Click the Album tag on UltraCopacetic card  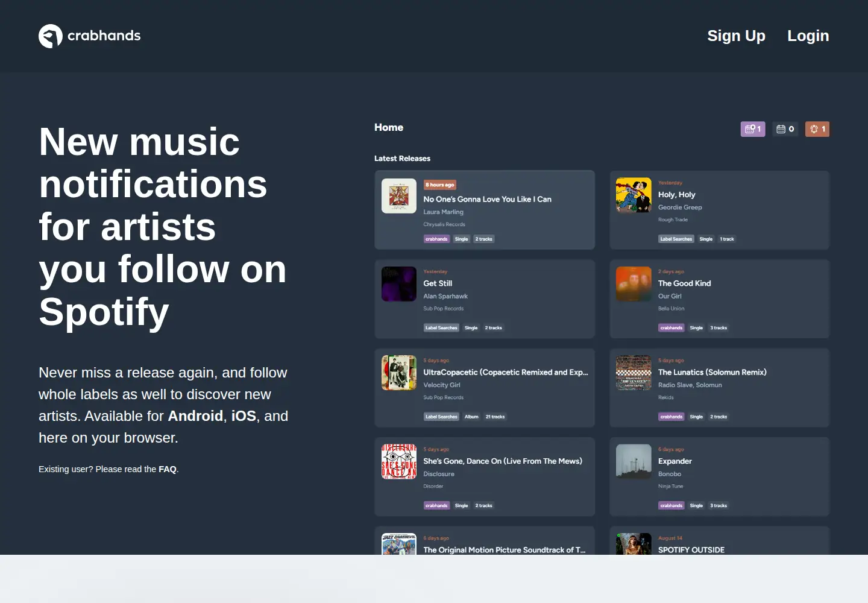471,417
